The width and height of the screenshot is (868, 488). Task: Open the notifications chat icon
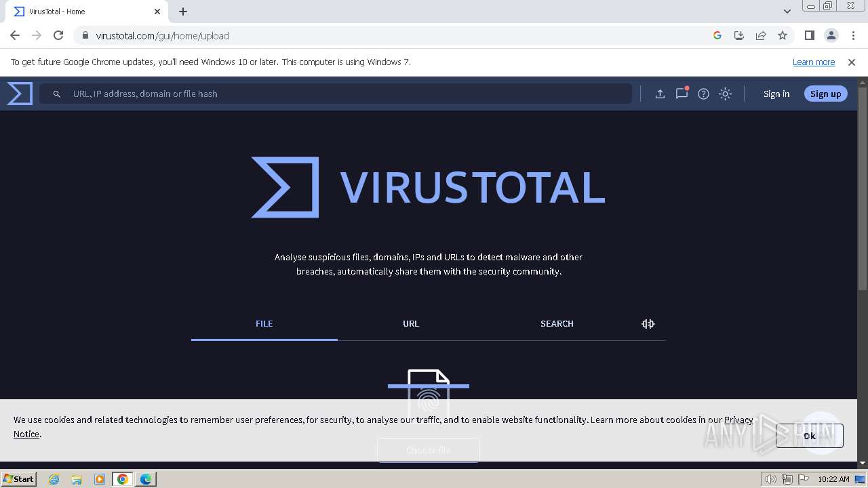(682, 94)
